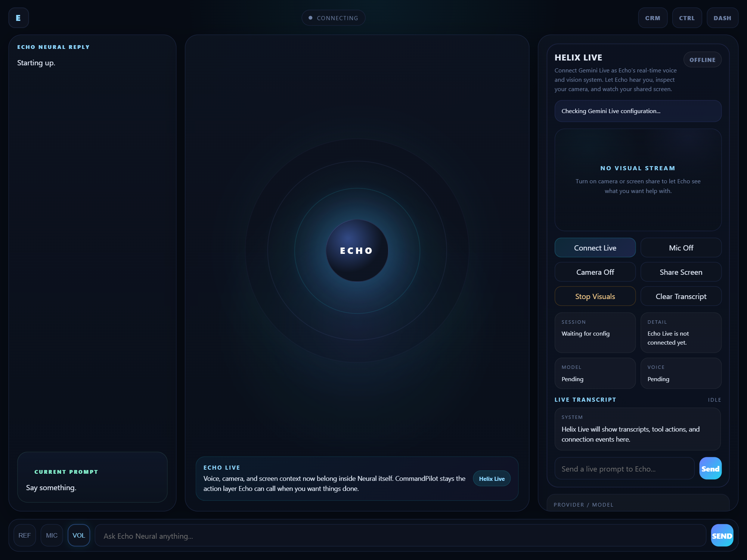Clear Transcript in Helix Live panel
747x560 pixels.
[x=681, y=296]
